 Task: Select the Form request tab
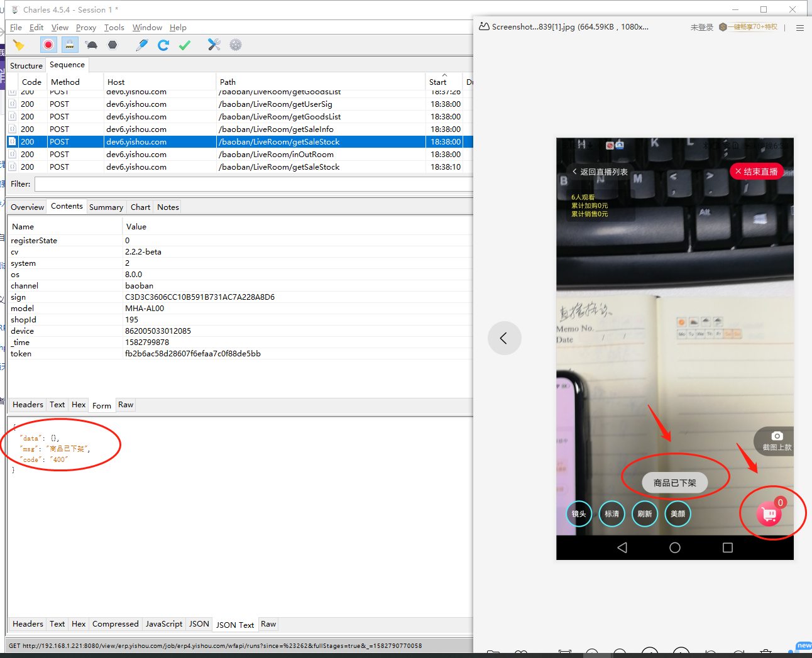point(102,406)
